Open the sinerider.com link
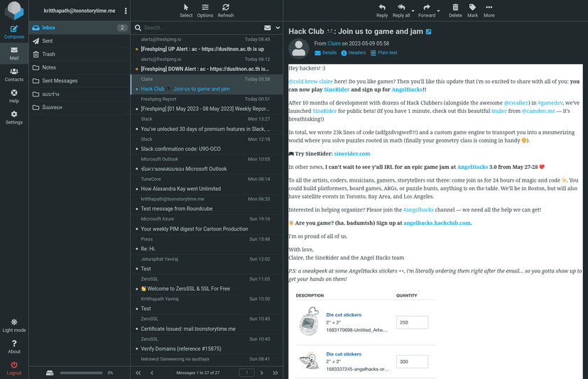Image resolution: width=588 pixels, height=379 pixels. pyautogui.click(x=352, y=153)
